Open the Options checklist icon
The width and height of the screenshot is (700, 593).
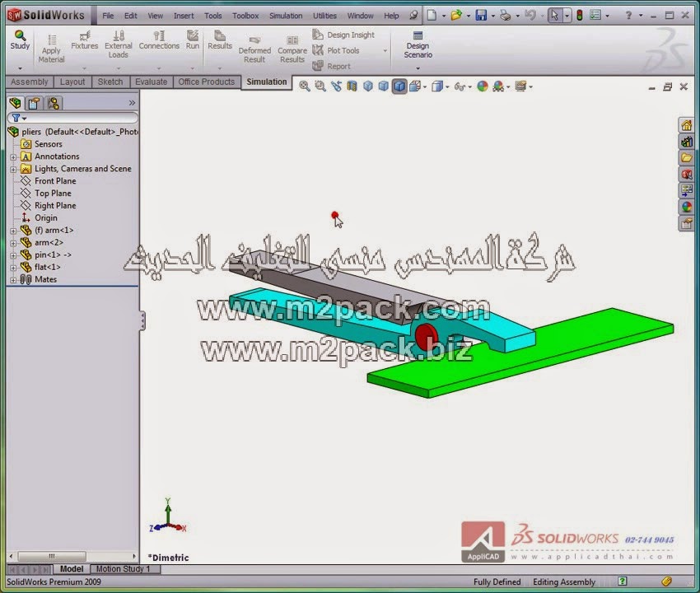click(595, 15)
